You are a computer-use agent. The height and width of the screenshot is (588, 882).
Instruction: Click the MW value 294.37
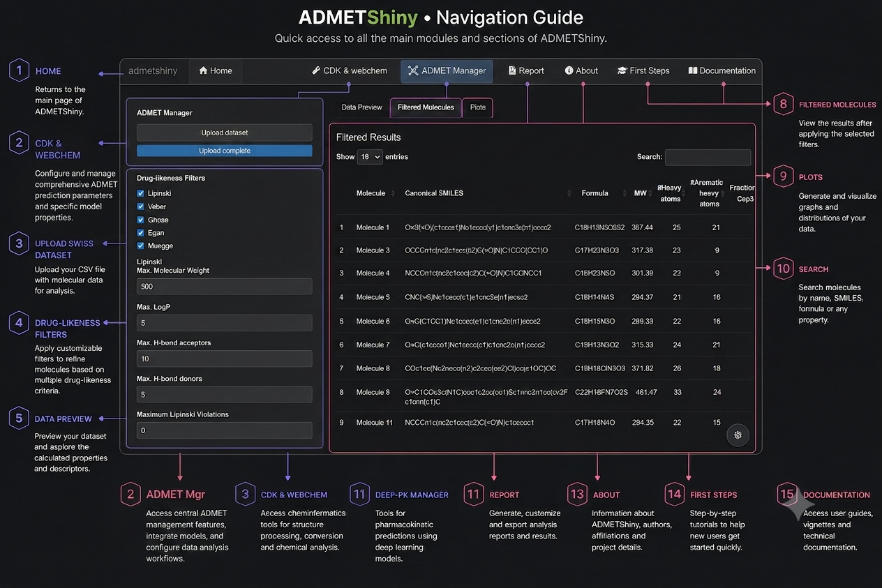(x=642, y=297)
